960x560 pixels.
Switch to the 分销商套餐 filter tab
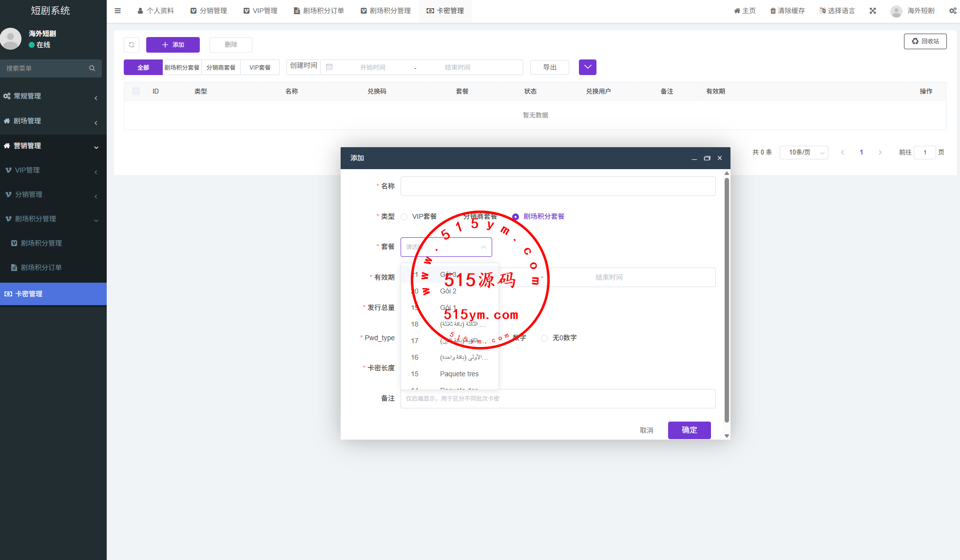(221, 67)
